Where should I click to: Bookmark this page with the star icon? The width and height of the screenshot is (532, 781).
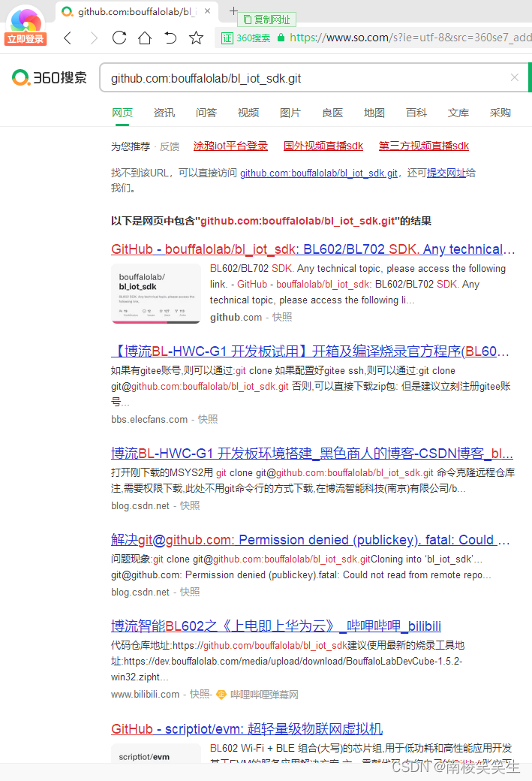coord(196,38)
